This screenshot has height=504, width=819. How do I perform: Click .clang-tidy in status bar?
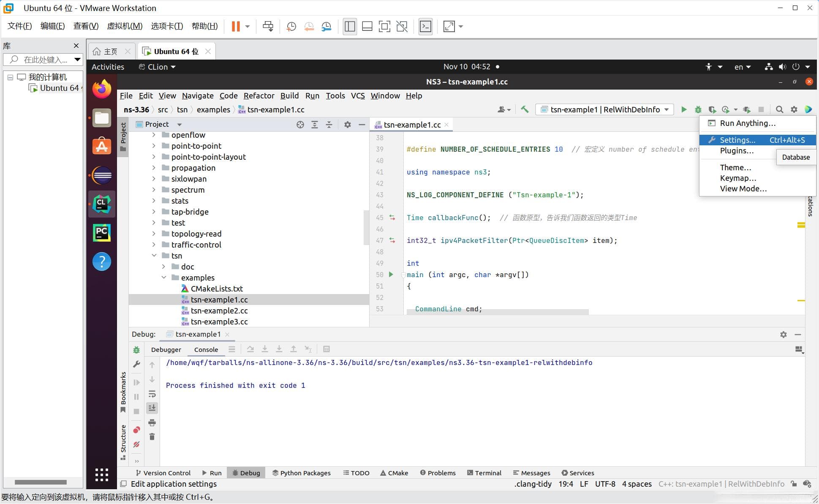[x=533, y=484]
